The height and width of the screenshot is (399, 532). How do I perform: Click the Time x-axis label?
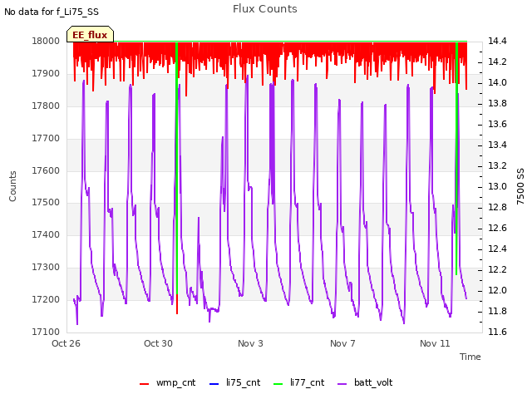click(x=470, y=357)
